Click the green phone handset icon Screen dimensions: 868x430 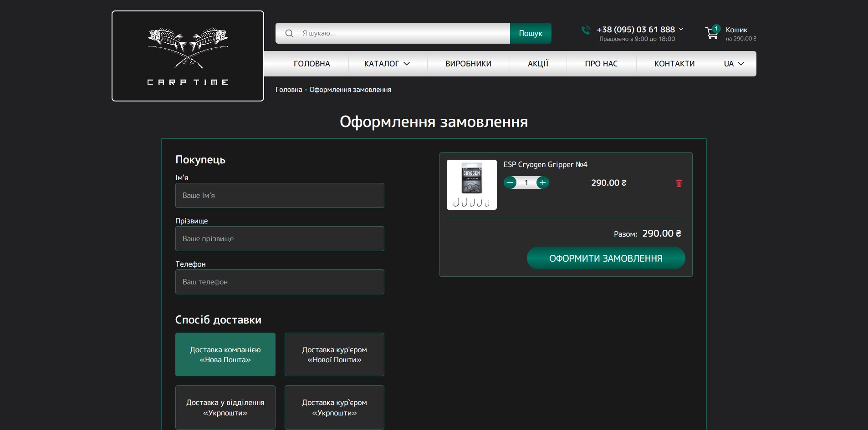[586, 30]
